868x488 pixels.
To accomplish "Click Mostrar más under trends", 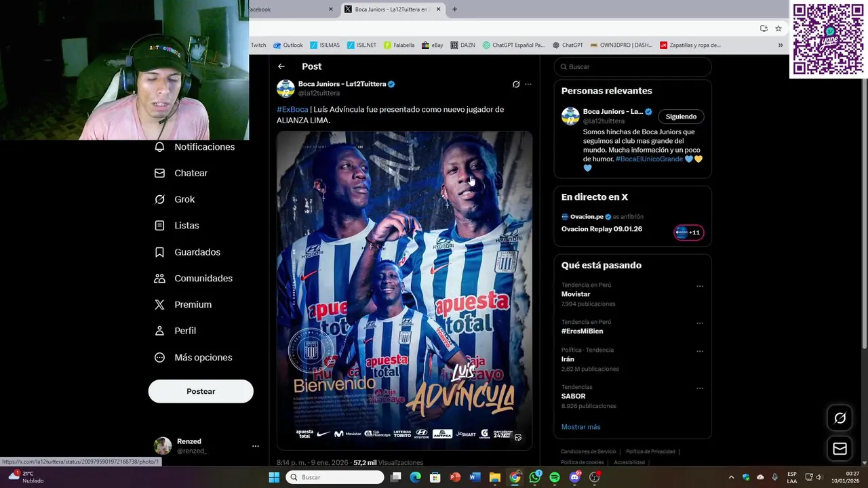I will [x=580, y=427].
